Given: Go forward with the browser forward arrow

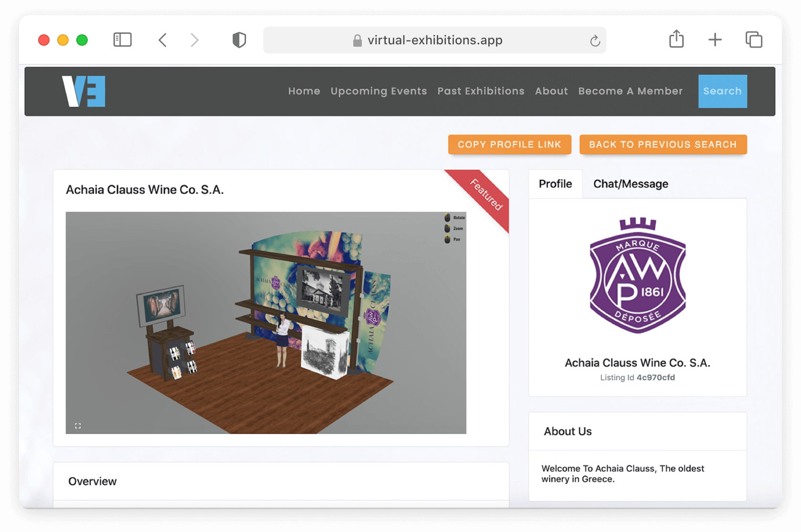Looking at the screenshot, I should 194,40.
